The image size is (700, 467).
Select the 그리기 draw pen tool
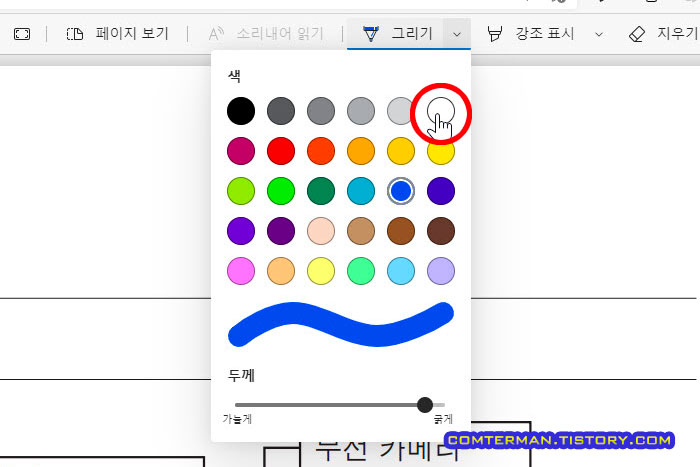(396, 33)
